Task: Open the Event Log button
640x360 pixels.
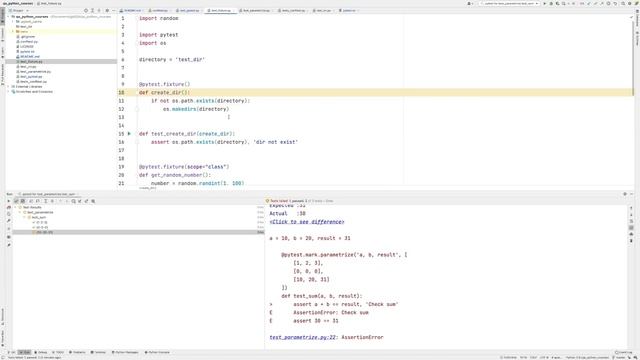Action: [x=623, y=352]
